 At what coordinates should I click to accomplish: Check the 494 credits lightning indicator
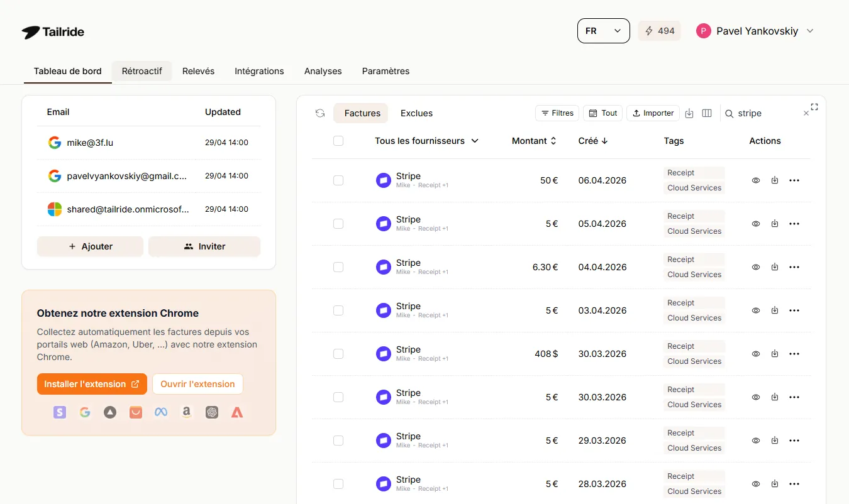pos(659,30)
